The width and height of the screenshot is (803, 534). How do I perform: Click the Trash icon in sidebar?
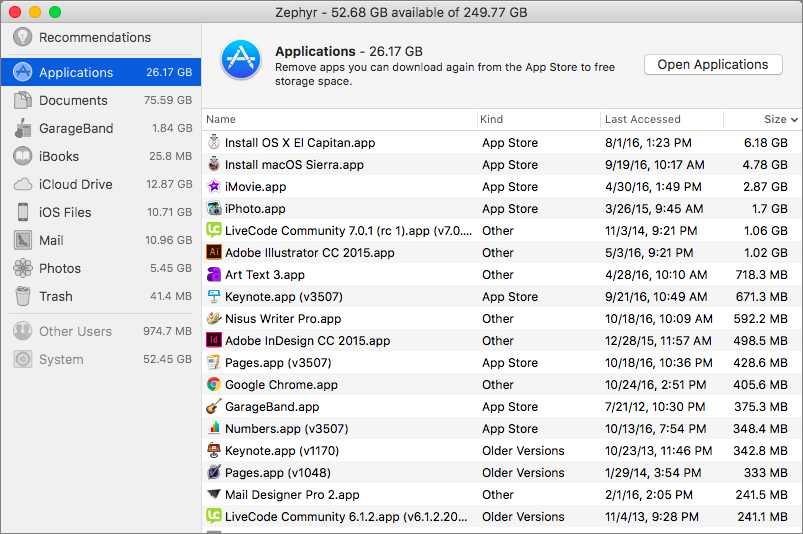tap(22, 297)
